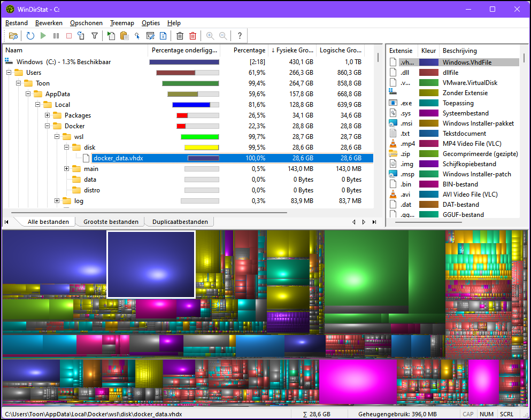531x420 pixels.
Task: Click the blue color swatch for Windows.VhdFile
Action: pos(428,63)
